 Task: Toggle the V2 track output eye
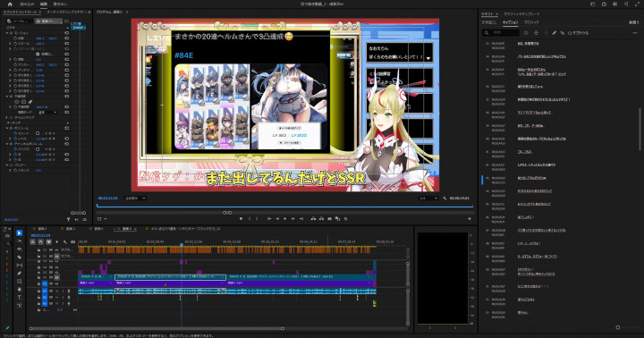(56, 277)
